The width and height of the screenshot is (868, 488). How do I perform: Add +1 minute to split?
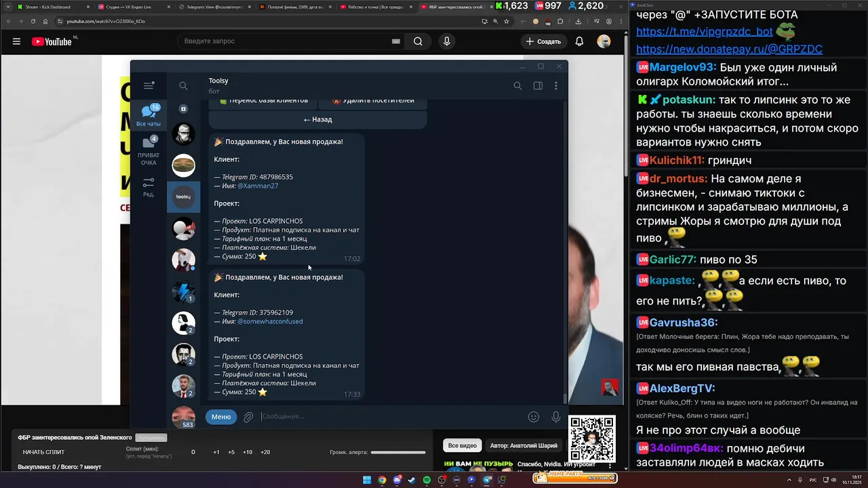click(x=216, y=452)
